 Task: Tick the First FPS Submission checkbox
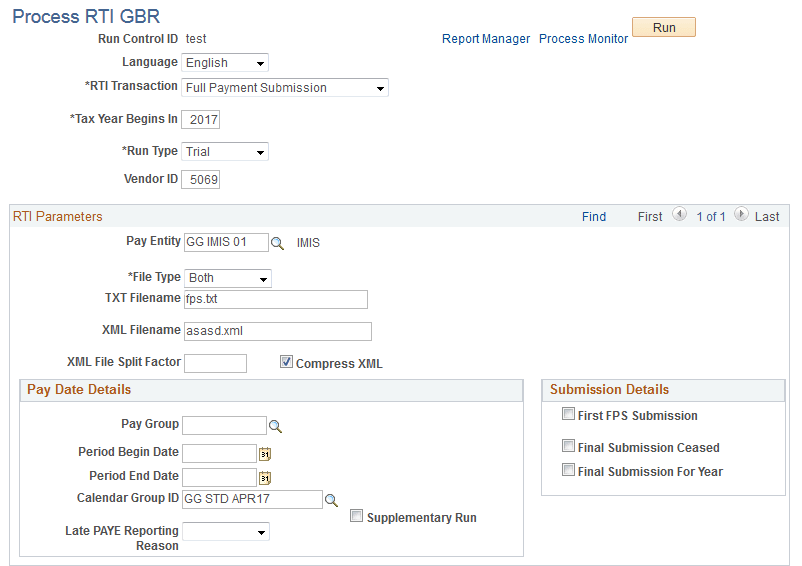click(x=568, y=414)
